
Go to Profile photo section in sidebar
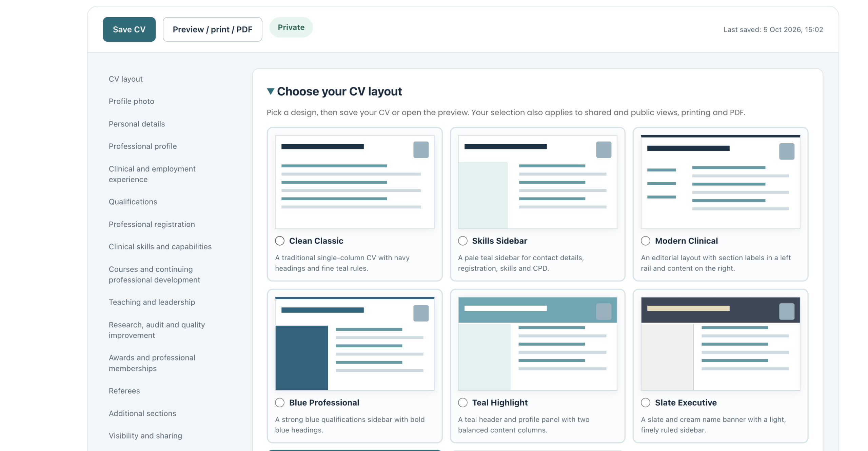(131, 101)
